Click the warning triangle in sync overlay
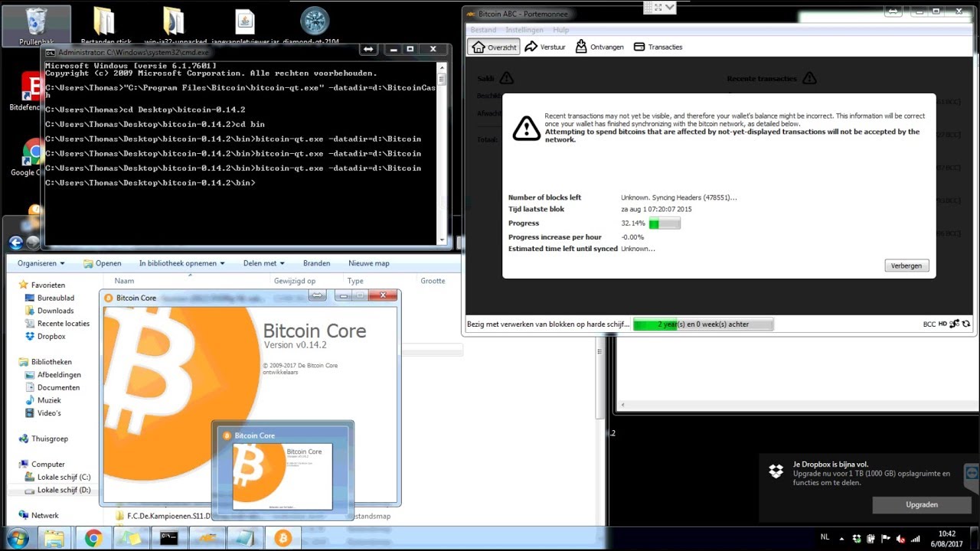The height and width of the screenshot is (551, 980). 527,129
